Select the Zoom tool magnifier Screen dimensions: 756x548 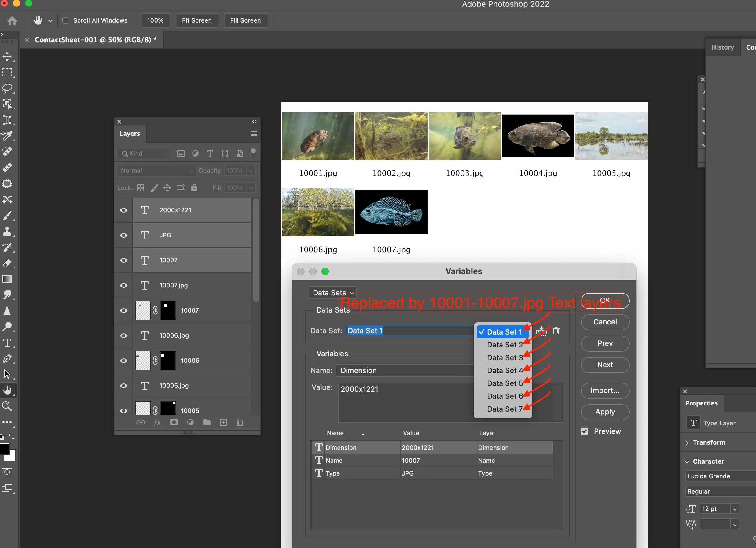[x=7, y=406]
